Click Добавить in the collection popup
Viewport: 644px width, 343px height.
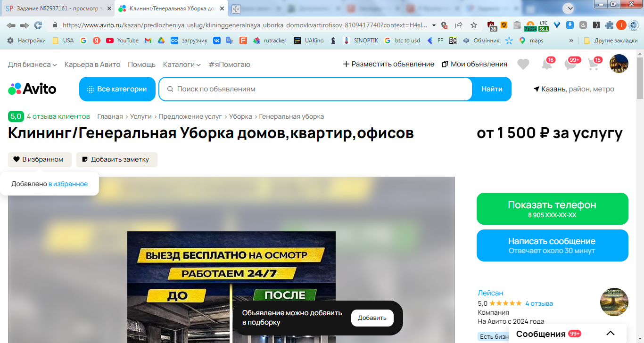pos(372,318)
